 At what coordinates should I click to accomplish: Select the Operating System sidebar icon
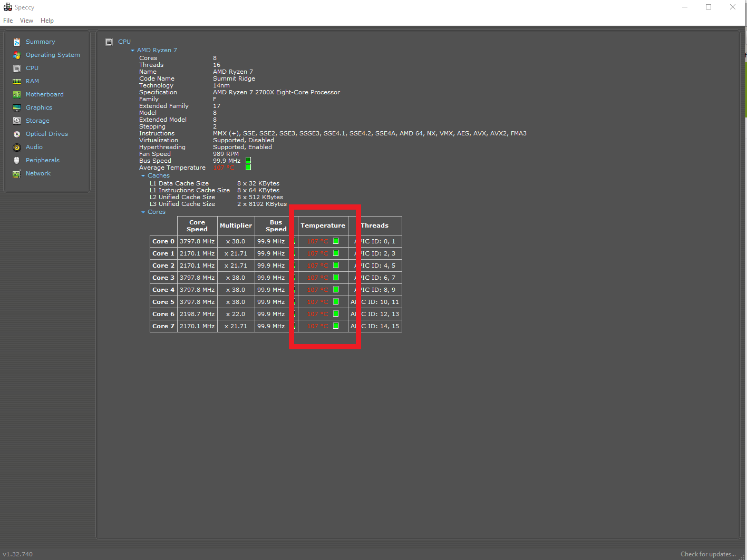pos(17,55)
